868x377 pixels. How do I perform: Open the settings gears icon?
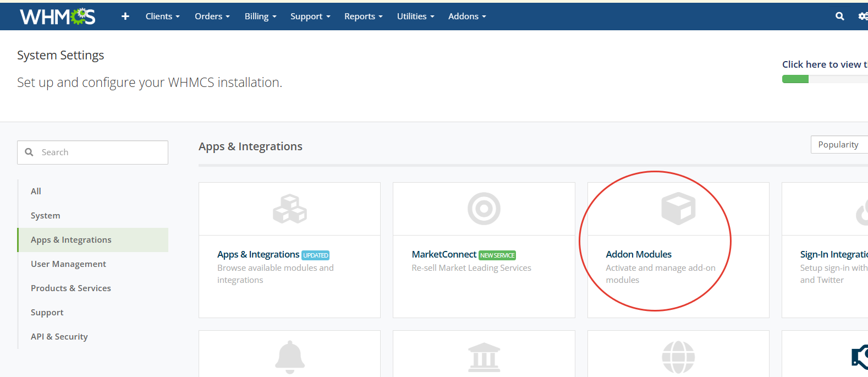coord(862,17)
